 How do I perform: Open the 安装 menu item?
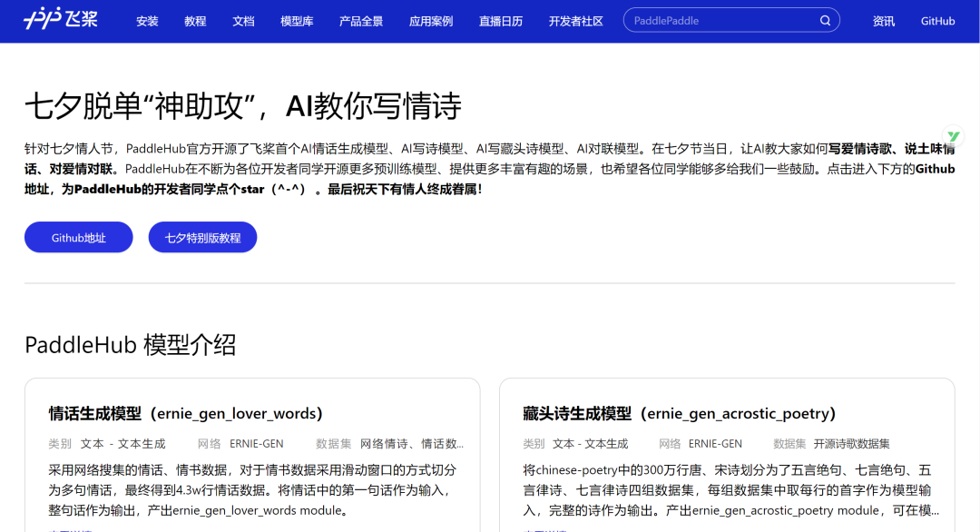(x=148, y=21)
